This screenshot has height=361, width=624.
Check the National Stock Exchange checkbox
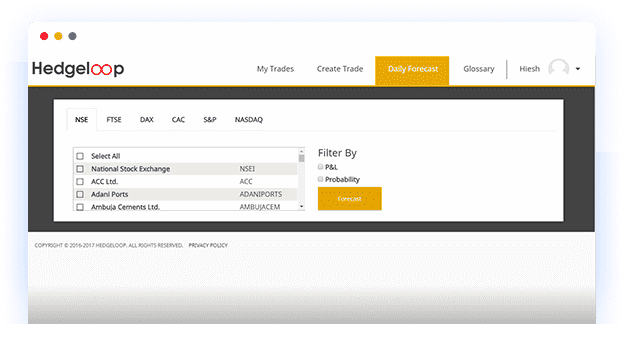pos(80,169)
